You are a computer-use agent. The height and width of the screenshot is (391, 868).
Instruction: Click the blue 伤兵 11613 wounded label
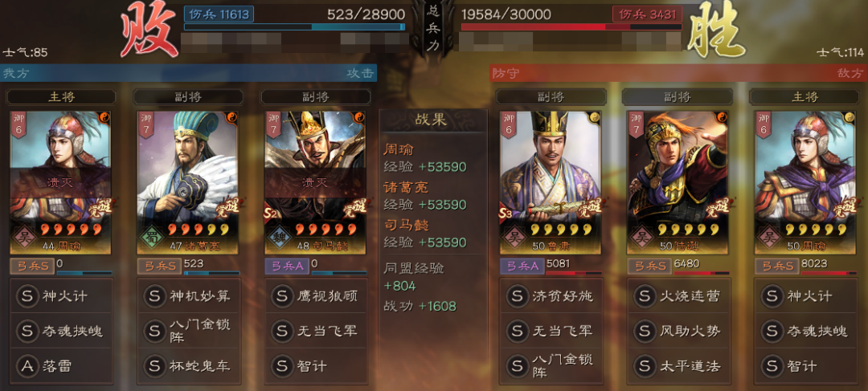click(219, 14)
